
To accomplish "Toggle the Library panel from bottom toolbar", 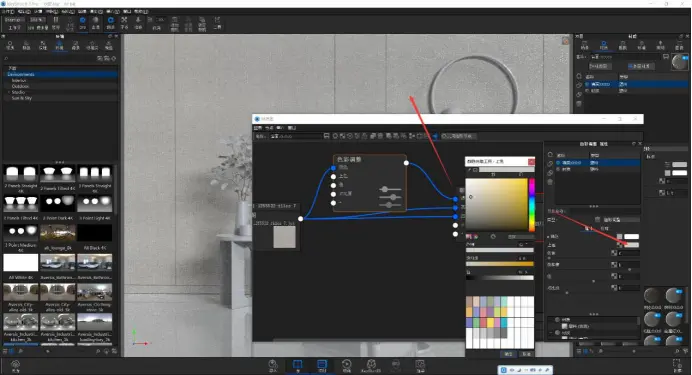I will (297, 366).
